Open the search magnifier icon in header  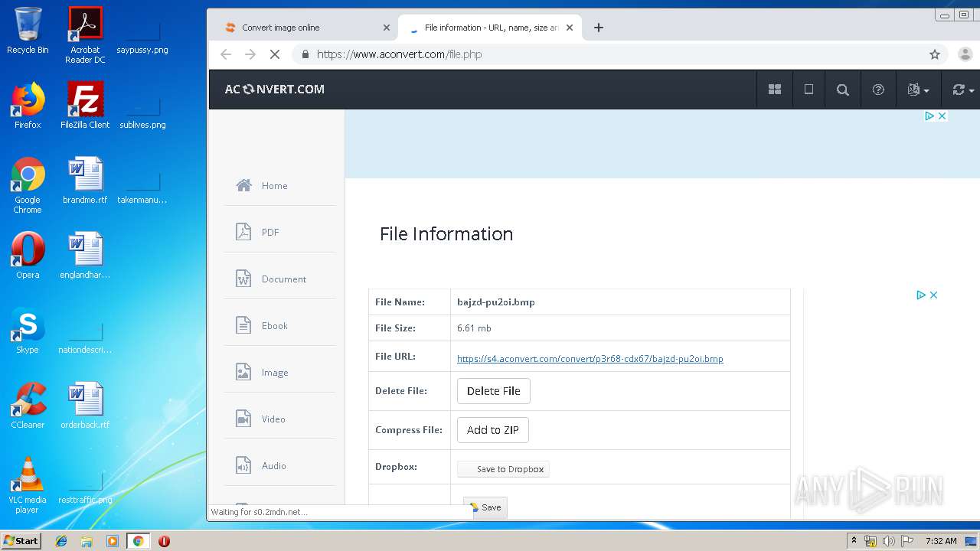843,90
